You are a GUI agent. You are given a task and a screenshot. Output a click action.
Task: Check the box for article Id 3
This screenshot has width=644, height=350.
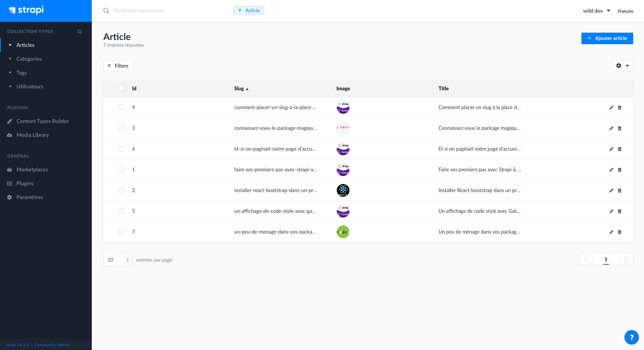(121, 128)
